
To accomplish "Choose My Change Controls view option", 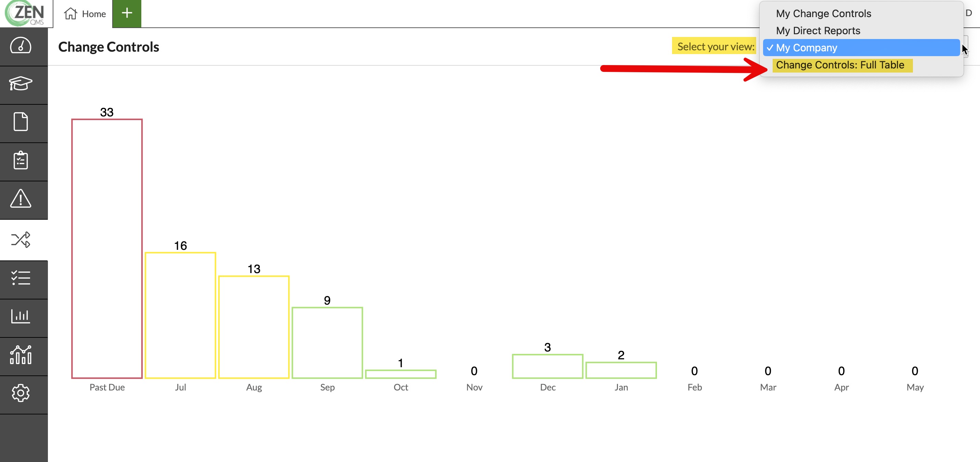I will coord(823,14).
